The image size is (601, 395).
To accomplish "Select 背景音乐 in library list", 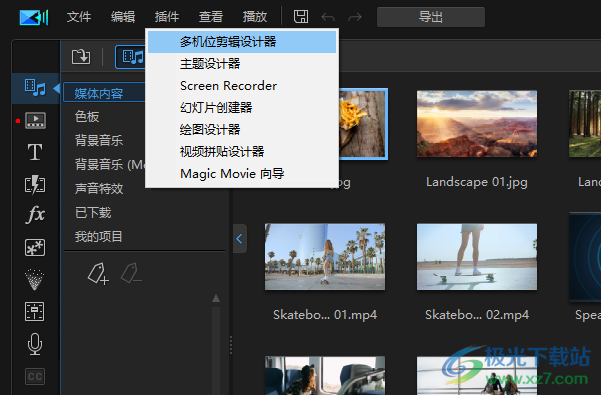I will coord(99,140).
